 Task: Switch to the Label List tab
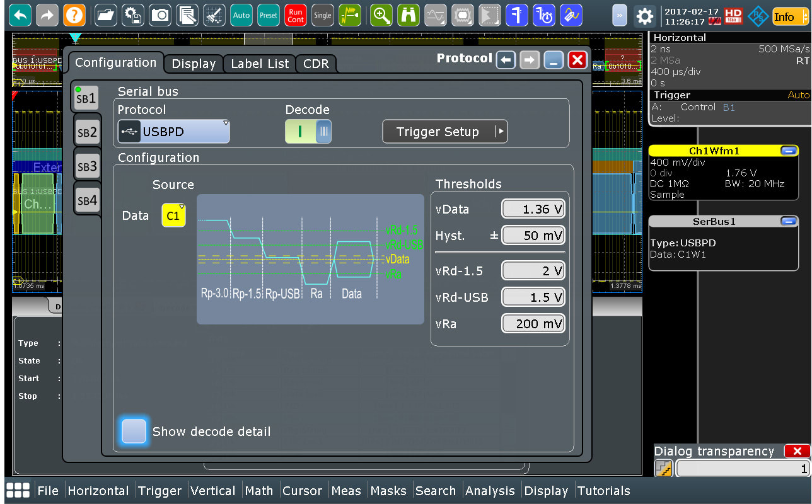pos(260,64)
